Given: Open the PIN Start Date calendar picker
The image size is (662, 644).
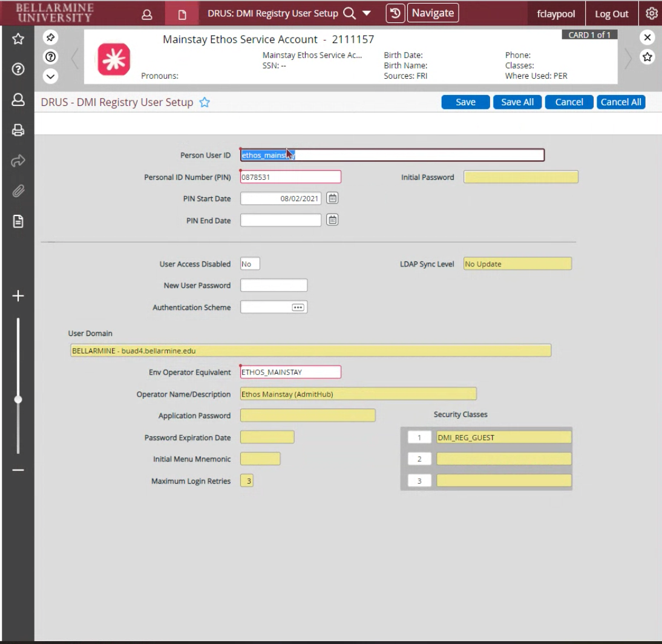Looking at the screenshot, I should [332, 198].
